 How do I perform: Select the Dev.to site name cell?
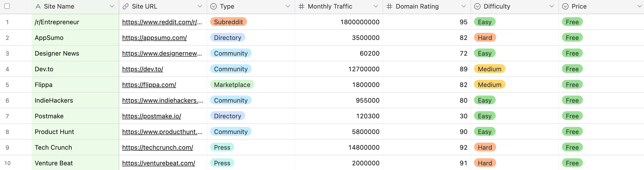(x=75, y=69)
